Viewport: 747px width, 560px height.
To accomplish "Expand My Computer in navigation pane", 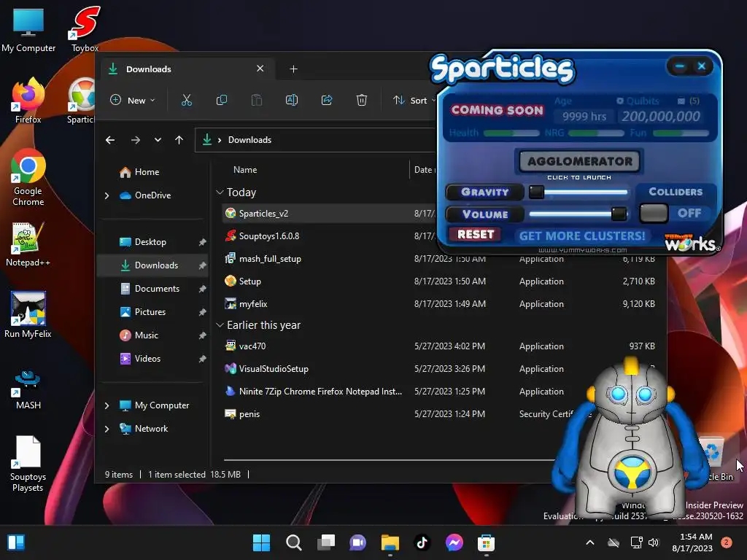I will [107, 405].
